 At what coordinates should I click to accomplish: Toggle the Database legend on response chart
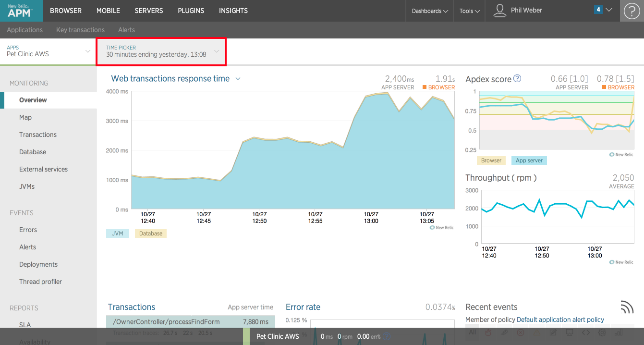coord(151,234)
